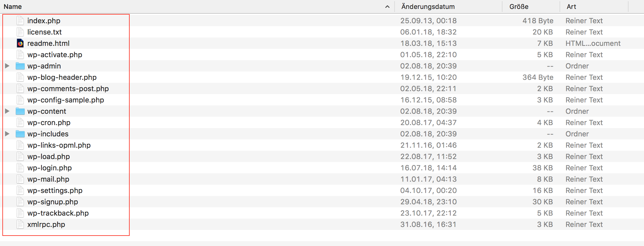The height and width of the screenshot is (246, 644).
Task: Expand the wp-admin folder disclosure triangle
Action: pyautogui.click(x=7, y=66)
